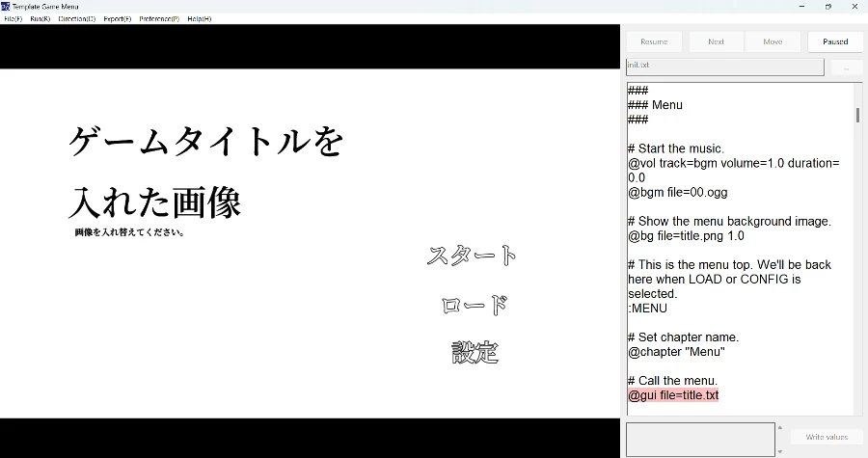Click the line '@chapter "Menu"'
The image size is (868, 458).
click(x=676, y=352)
